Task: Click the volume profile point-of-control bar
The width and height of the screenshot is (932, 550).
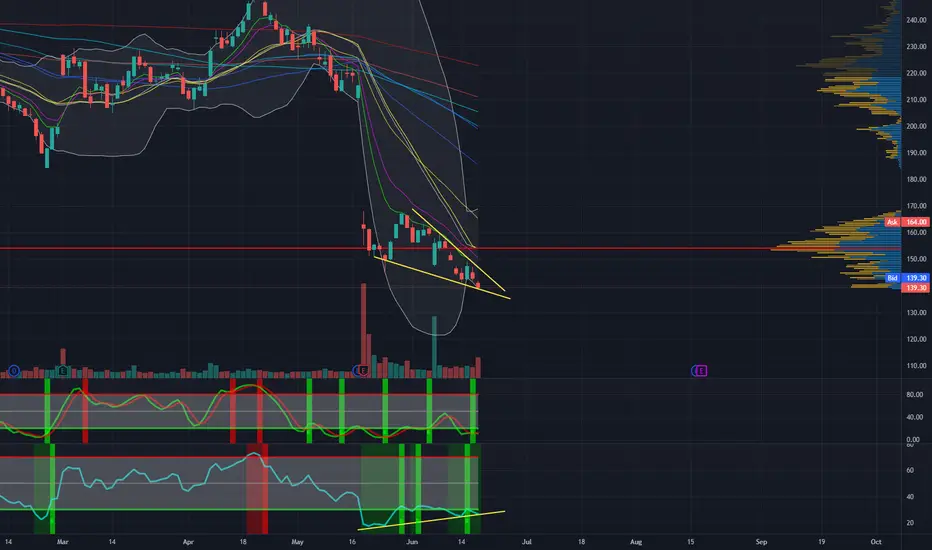Action: click(835, 249)
